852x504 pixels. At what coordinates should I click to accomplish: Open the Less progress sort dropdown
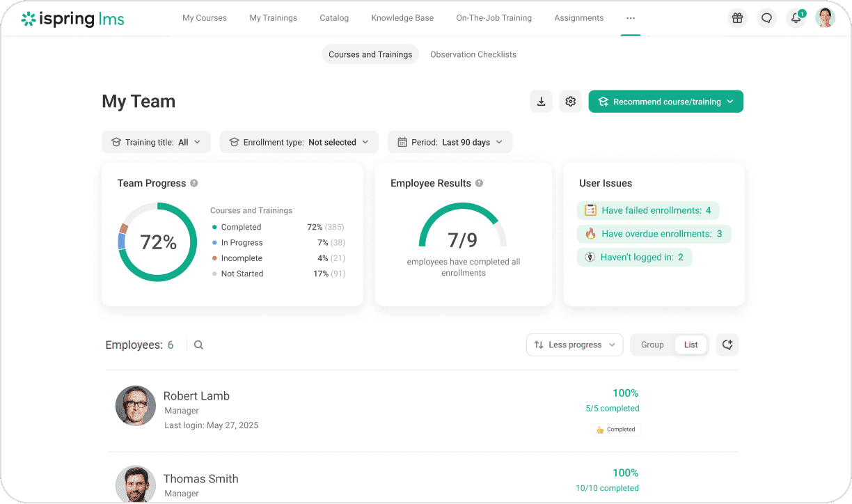575,345
